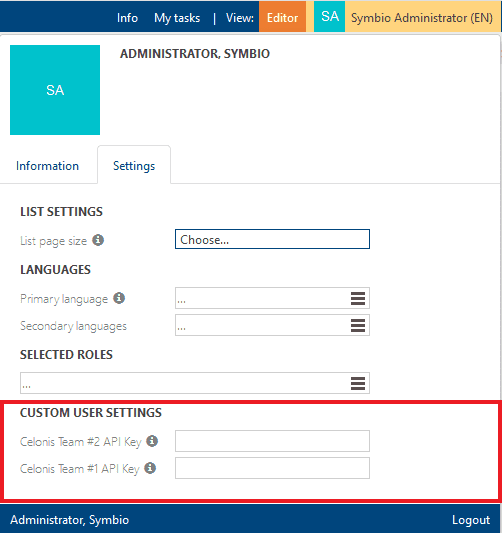Viewport: 502px width, 533px height.
Task: Click the SELECTED ROLES section heading
Action: (66, 355)
